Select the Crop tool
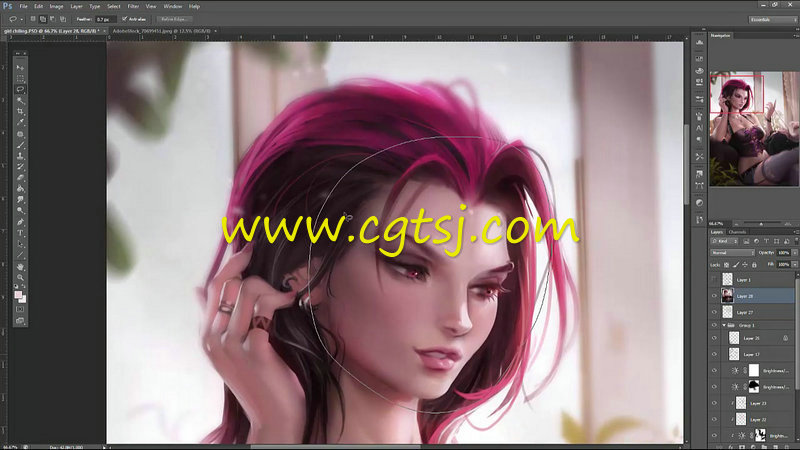 pos(20,111)
